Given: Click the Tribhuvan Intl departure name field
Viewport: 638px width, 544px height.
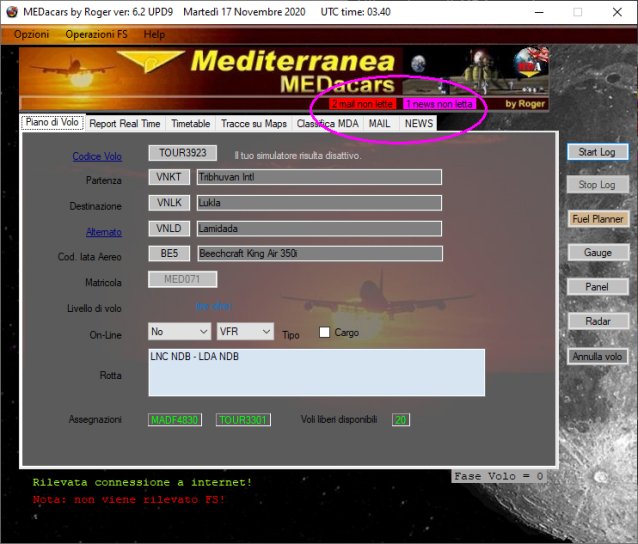Looking at the screenshot, I should pyautogui.click(x=319, y=177).
